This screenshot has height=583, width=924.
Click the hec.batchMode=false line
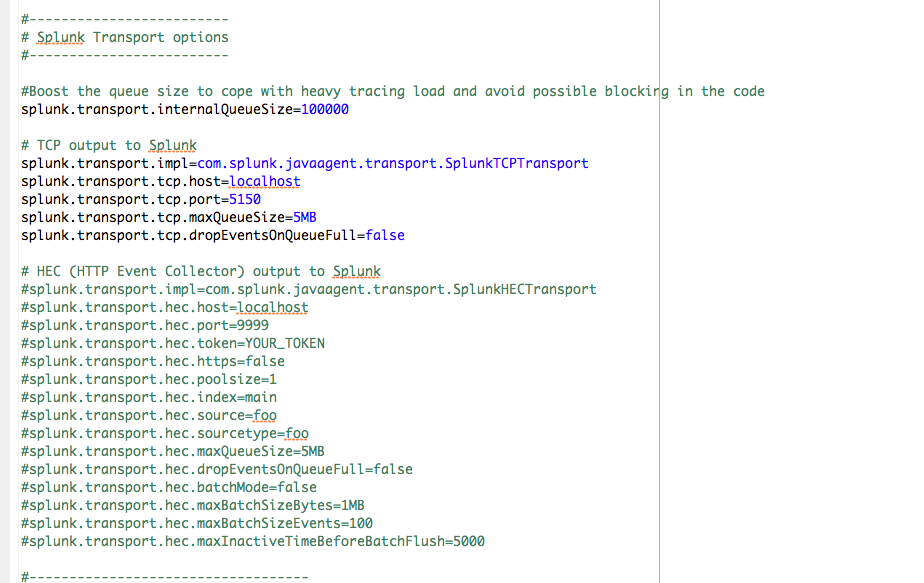coord(168,487)
